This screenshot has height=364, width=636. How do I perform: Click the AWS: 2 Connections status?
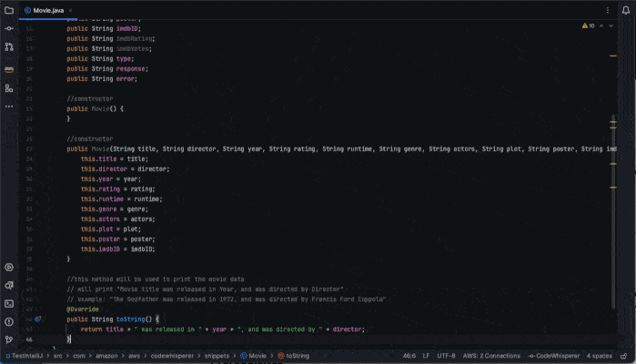point(491,356)
